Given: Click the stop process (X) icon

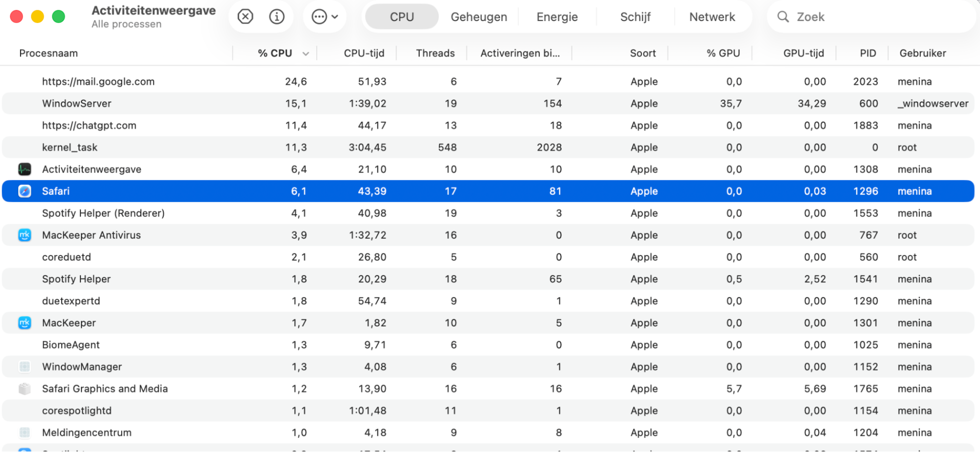Looking at the screenshot, I should (x=245, y=16).
